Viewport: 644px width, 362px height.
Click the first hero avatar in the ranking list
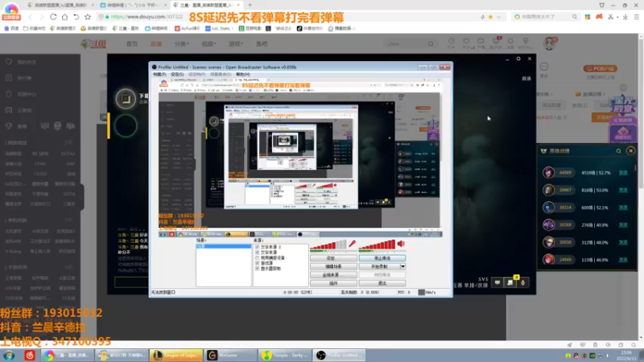(x=548, y=173)
